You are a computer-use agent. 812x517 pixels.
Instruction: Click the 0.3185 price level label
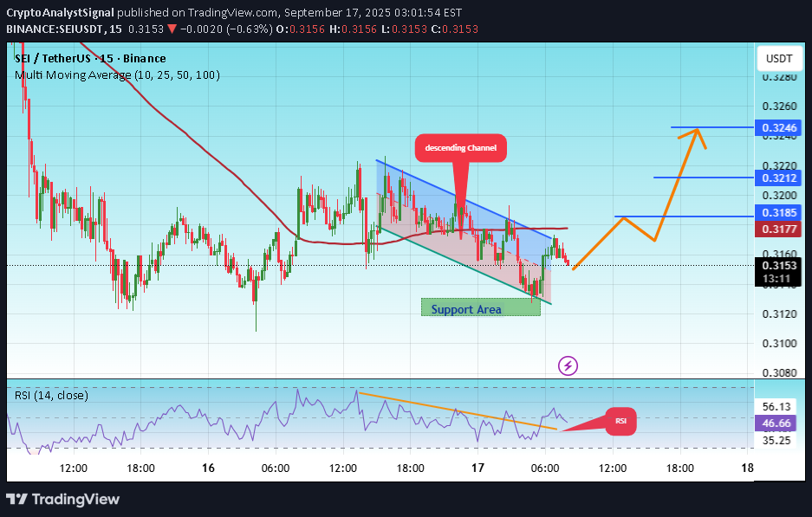point(778,213)
